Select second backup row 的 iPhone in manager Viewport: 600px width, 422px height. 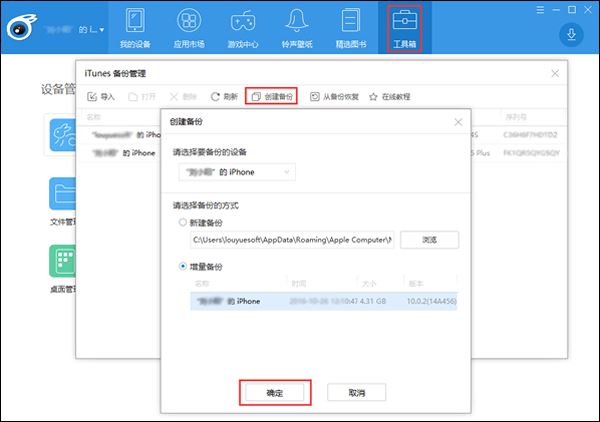[x=121, y=153]
